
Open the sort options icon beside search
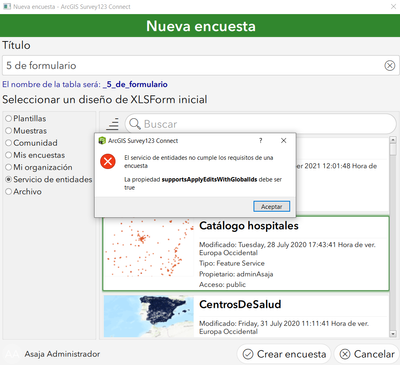click(x=112, y=124)
